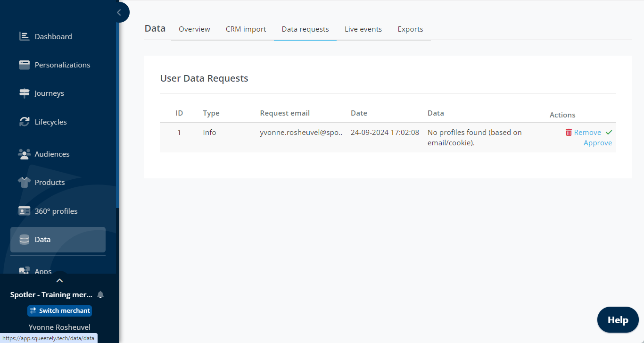The height and width of the screenshot is (343, 644).
Task: Open Products via the t-shirt icon
Action: tap(24, 182)
